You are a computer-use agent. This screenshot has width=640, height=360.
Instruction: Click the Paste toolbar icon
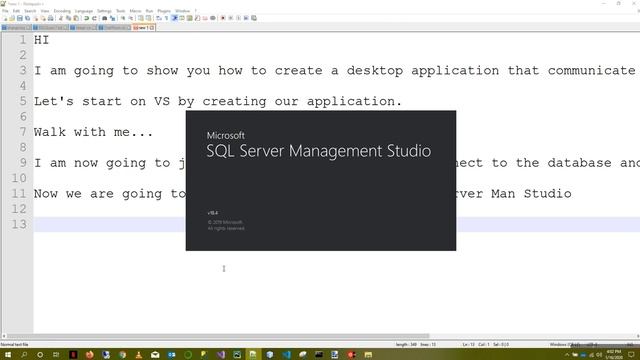[x=76, y=18]
